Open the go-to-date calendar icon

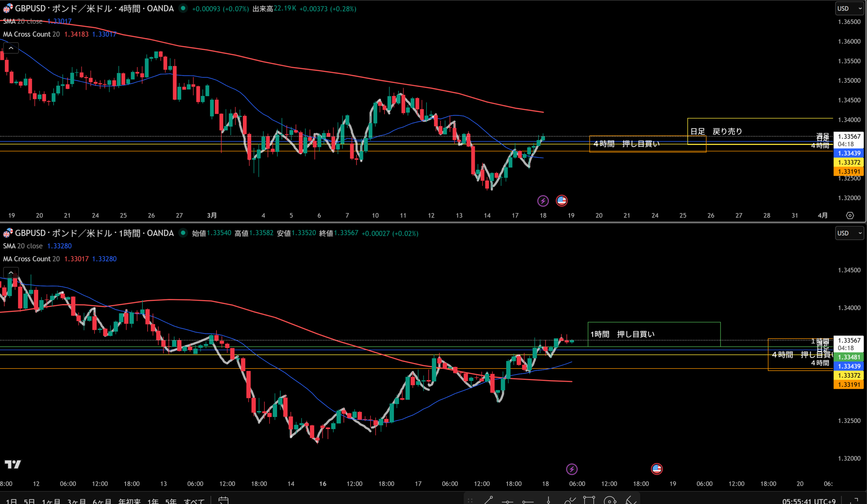(x=223, y=500)
